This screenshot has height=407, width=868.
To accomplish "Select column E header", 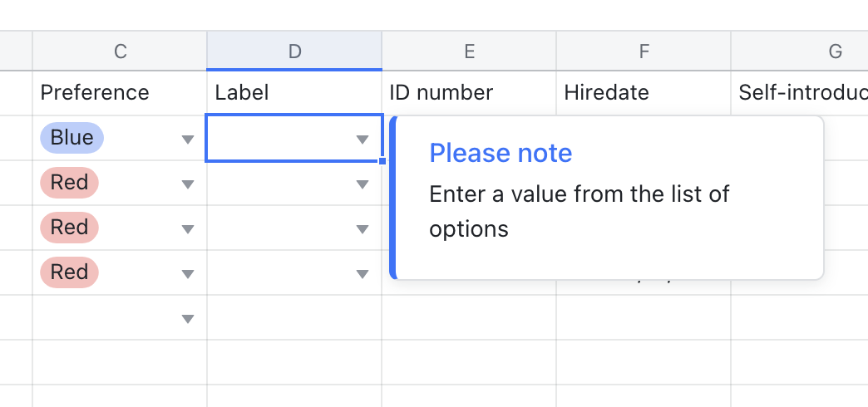I will [x=469, y=51].
